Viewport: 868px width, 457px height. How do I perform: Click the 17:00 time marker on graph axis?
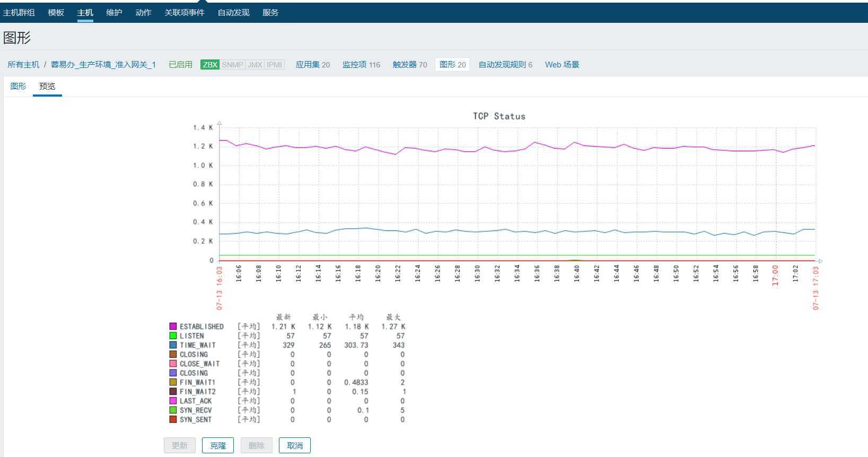(x=775, y=276)
